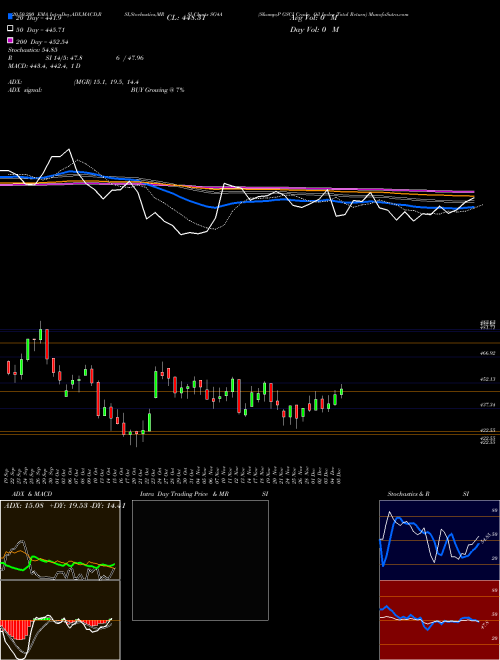The image size is (500, 660).
Task: Select the '200 Day - 452.54' legend text
Action: 42,42
